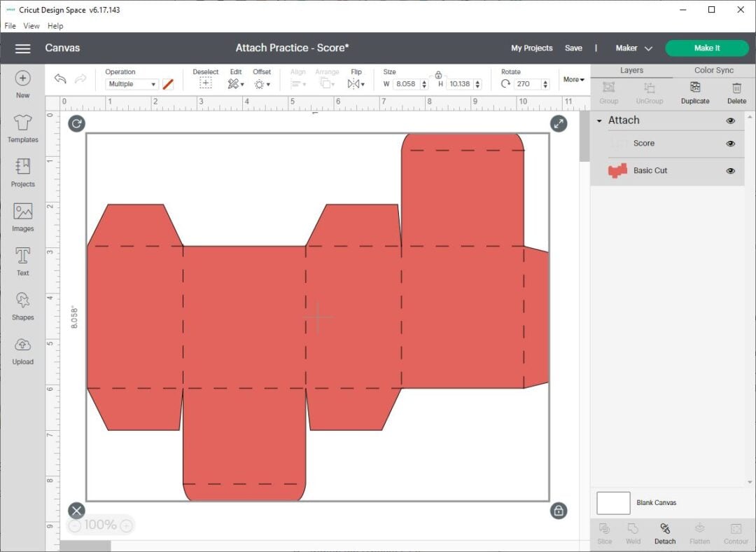
Task: Save the Attach Practice project
Action: [x=573, y=48]
